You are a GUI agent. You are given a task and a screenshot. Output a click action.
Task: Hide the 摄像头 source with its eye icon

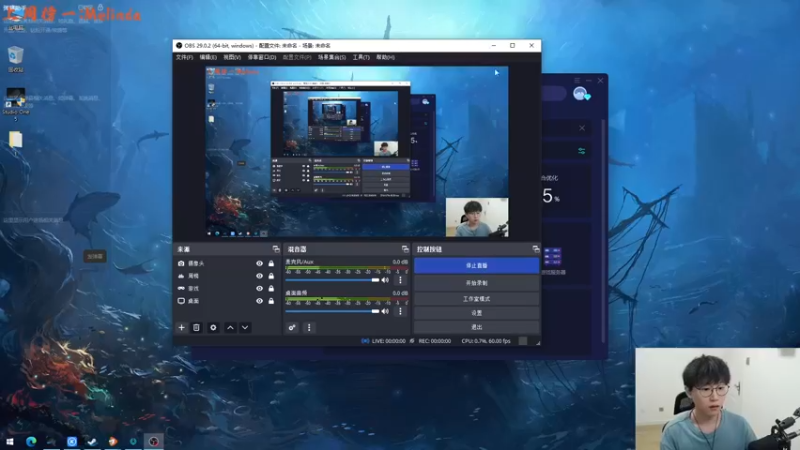(x=259, y=263)
